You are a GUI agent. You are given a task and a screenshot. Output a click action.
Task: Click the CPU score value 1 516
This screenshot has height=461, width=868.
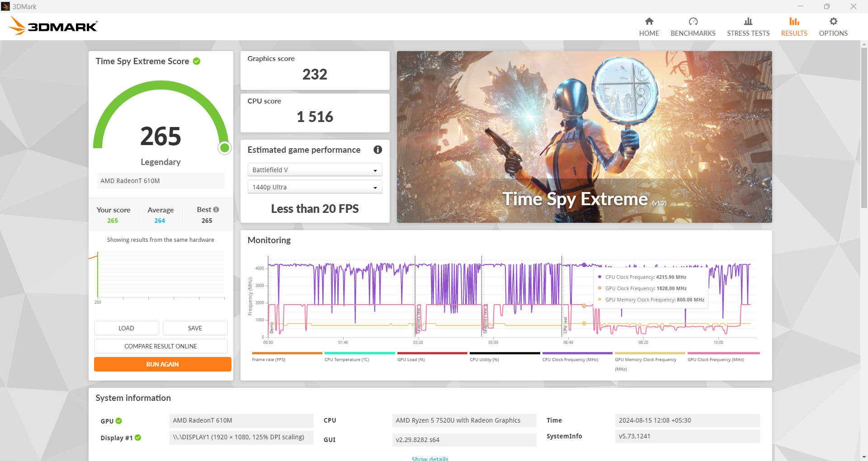315,117
